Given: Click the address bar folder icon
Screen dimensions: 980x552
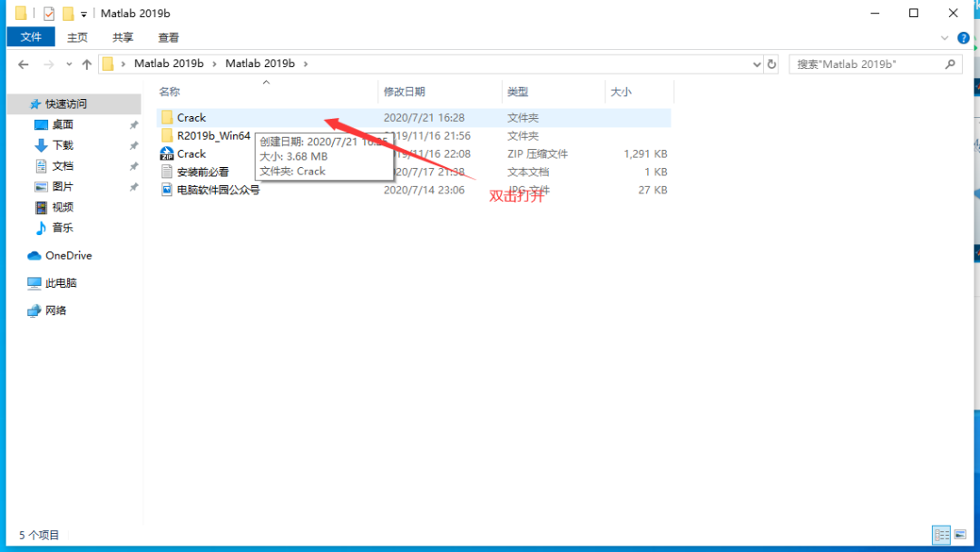Looking at the screenshot, I should coord(108,64).
